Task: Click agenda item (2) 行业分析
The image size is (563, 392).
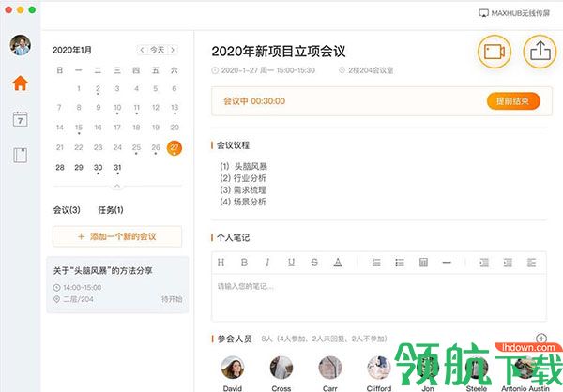Action: (x=243, y=178)
